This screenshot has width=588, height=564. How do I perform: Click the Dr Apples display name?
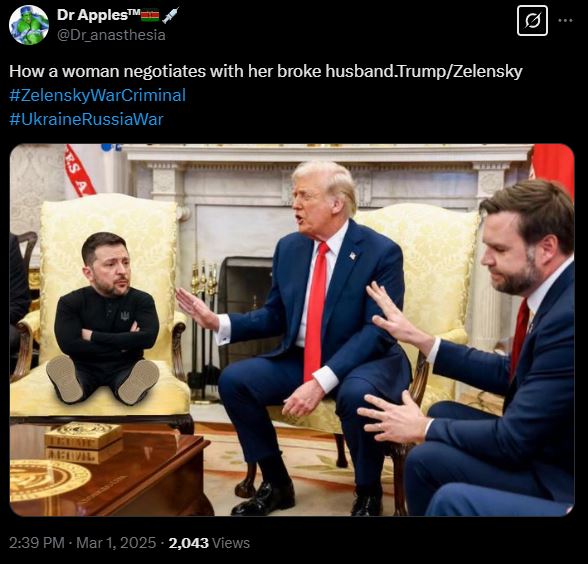pyautogui.click(x=98, y=15)
